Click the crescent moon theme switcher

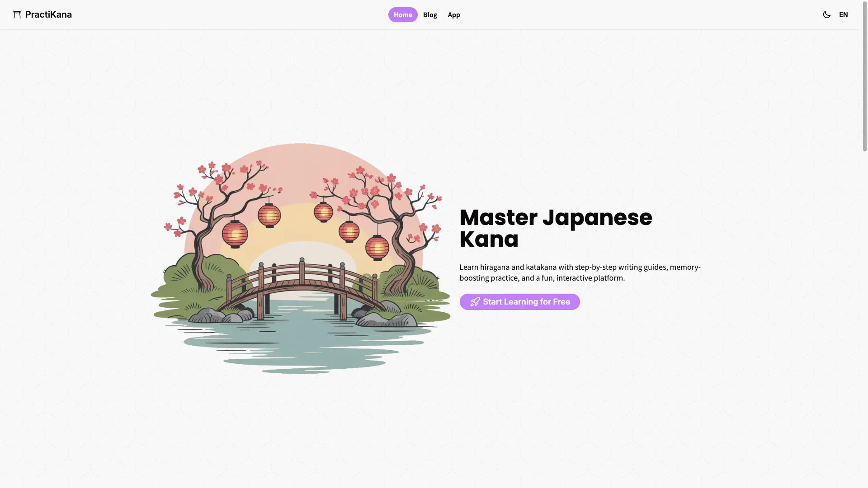[826, 14]
